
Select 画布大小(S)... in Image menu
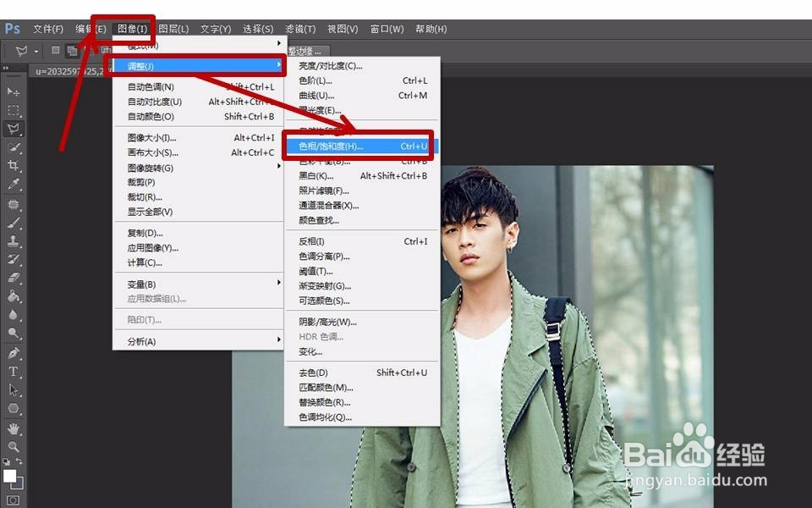[x=199, y=153]
